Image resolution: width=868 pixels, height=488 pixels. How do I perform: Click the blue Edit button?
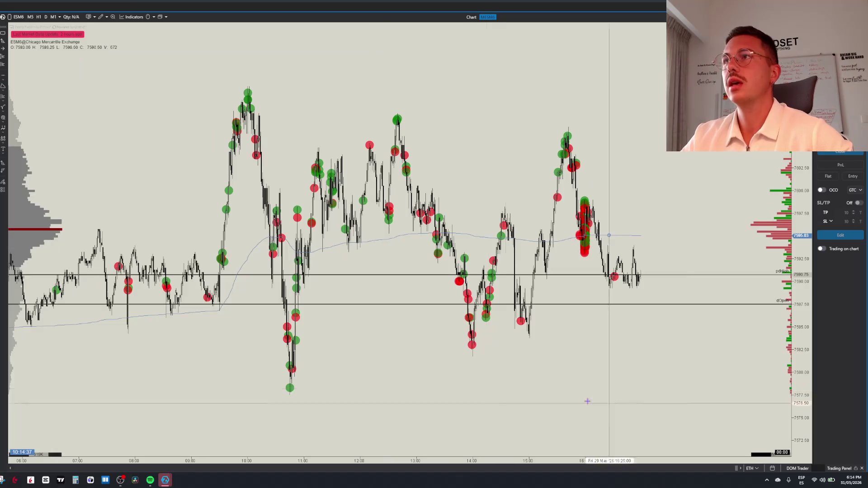point(840,235)
